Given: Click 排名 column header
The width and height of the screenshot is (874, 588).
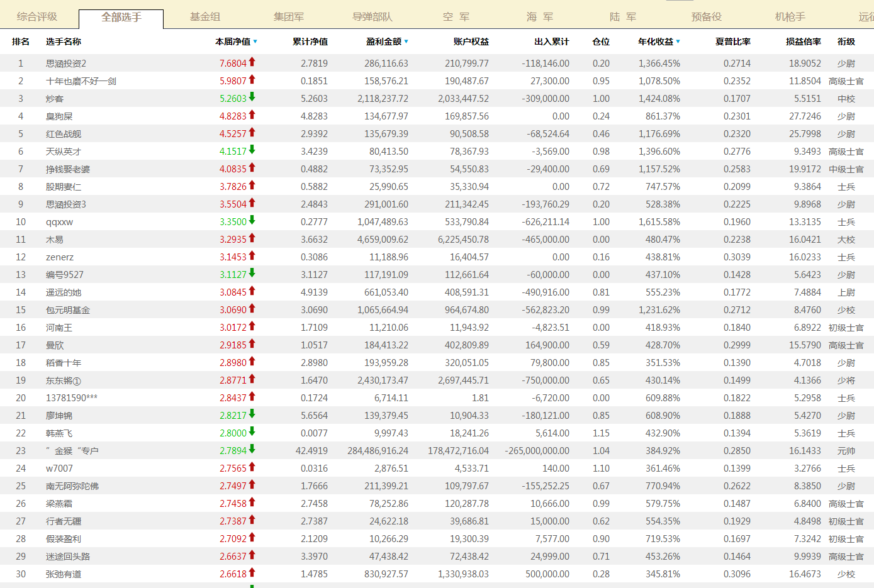Looking at the screenshot, I should 21,42.
